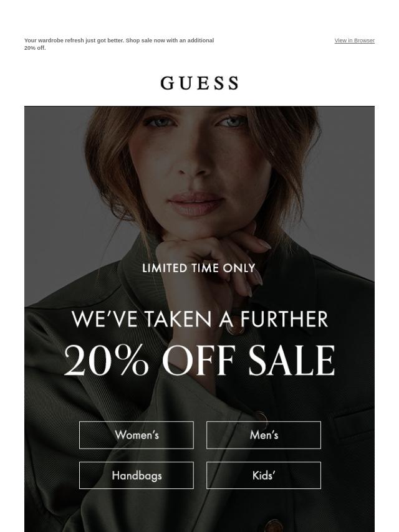Screen dimensions: 399x532
Task: Click the LIMITED TIME ONLY text
Action: tap(199, 268)
